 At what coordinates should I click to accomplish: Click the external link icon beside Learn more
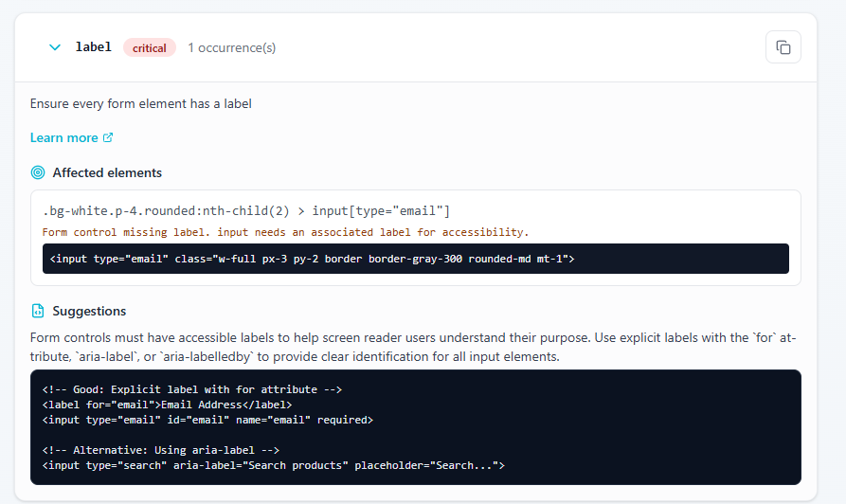[108, 137]
